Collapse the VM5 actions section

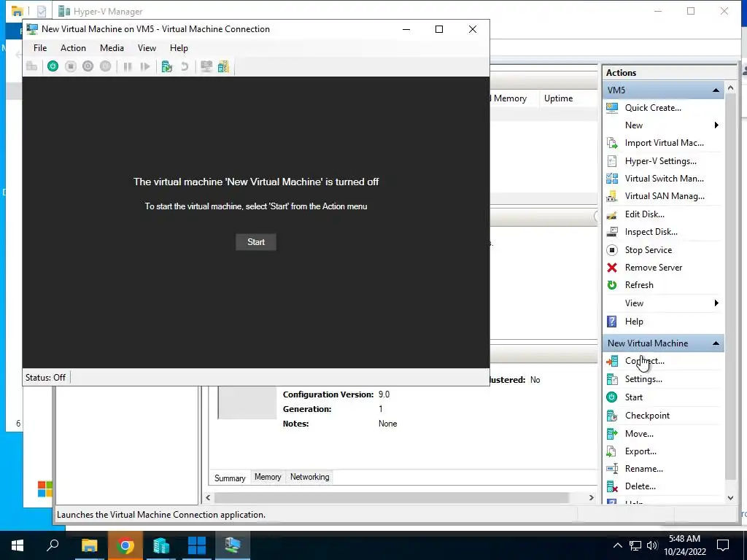716,90
